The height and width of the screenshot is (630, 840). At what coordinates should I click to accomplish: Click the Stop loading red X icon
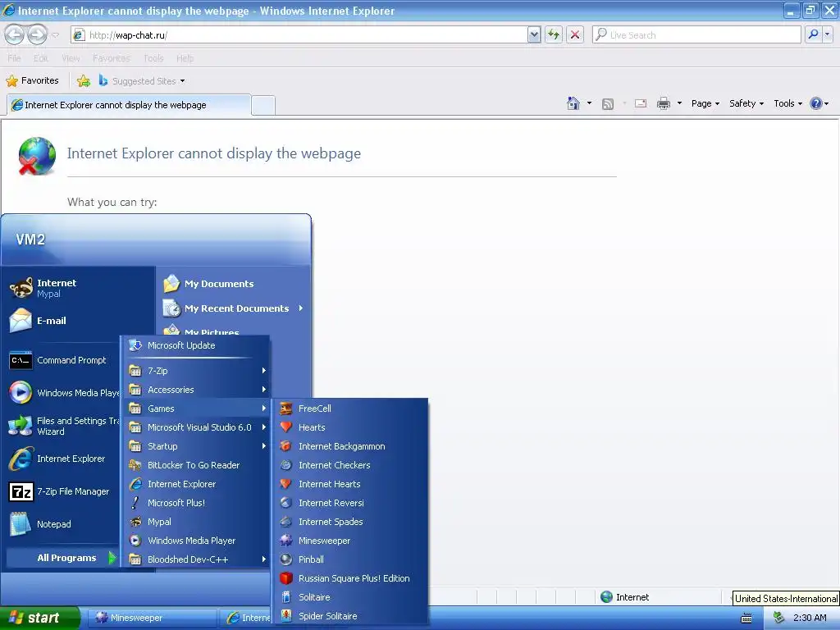pyautogui.click(x=575, y=34)
